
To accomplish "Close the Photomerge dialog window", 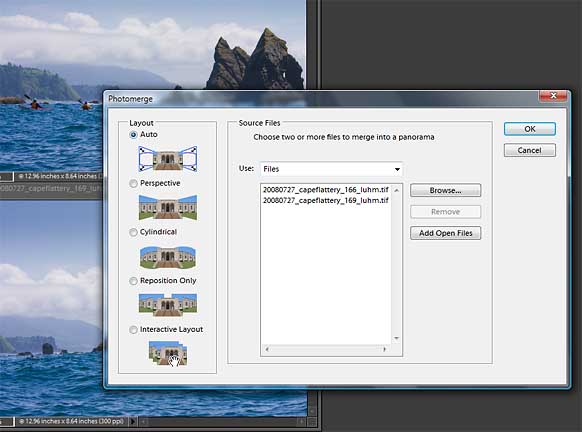I will [553, 96].
